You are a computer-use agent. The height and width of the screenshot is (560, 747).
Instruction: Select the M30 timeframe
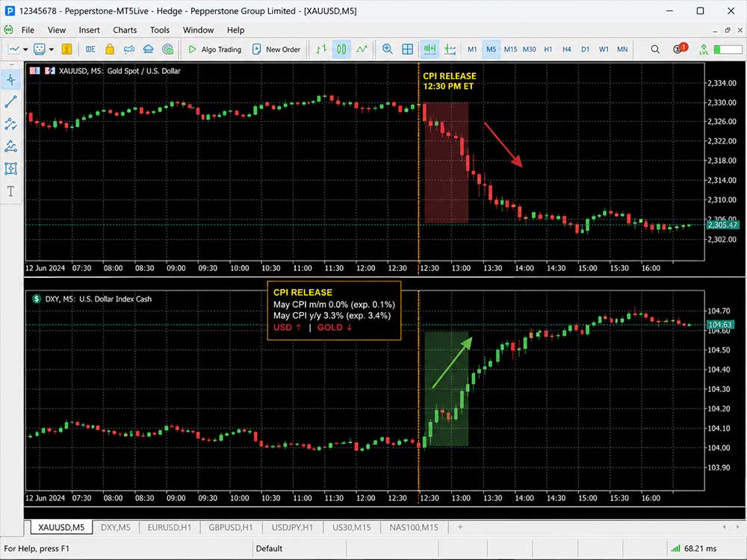[530, 49]
